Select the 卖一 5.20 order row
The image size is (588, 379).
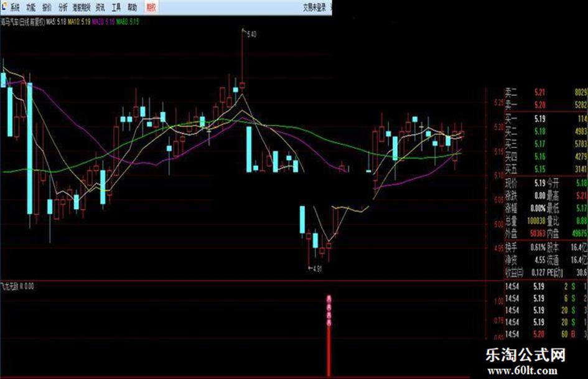[546, 105]
